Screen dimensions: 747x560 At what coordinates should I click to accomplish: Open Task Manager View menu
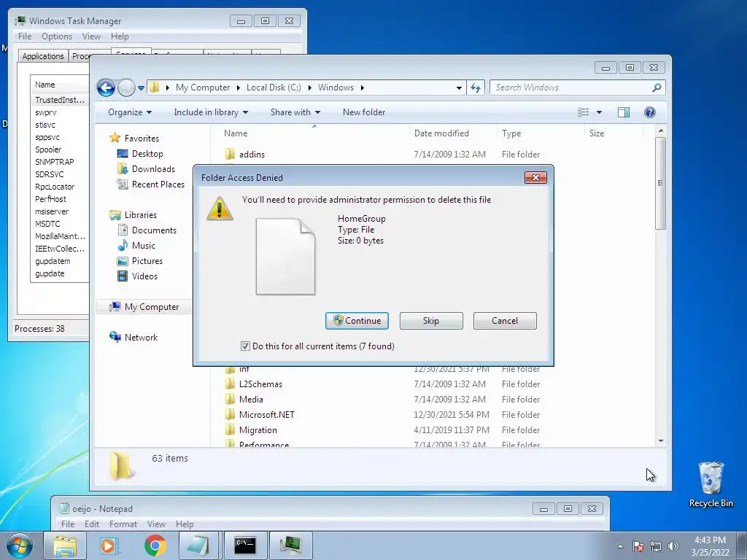click(91, 36)
